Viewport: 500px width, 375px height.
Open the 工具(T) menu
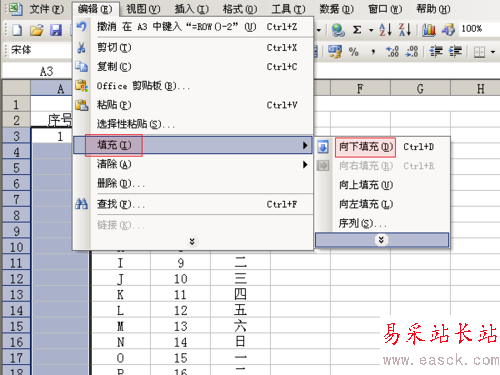tap(288, 9)
